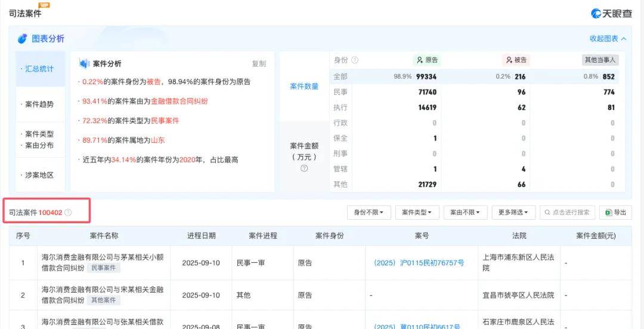
Task: Click 宜昌市猇亭区人民法院 court cell
Action: pyautogui.click(x=518, y=296)
